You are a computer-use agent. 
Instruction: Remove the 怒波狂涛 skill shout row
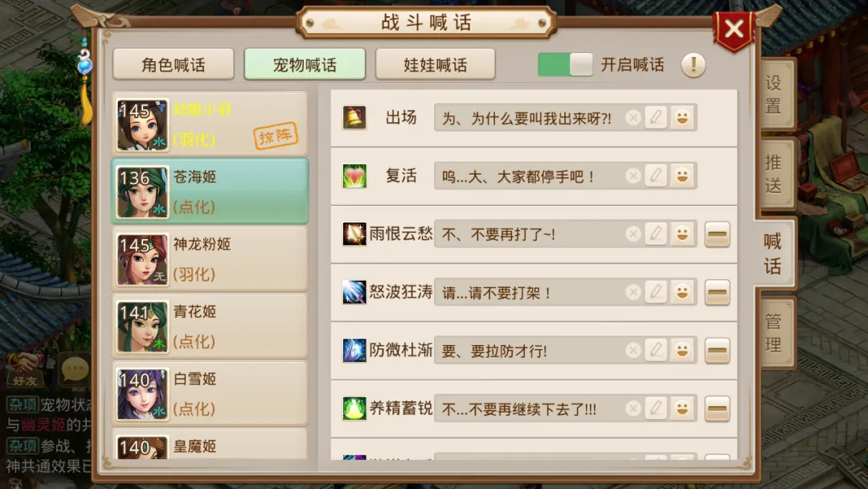pos(717,293)
